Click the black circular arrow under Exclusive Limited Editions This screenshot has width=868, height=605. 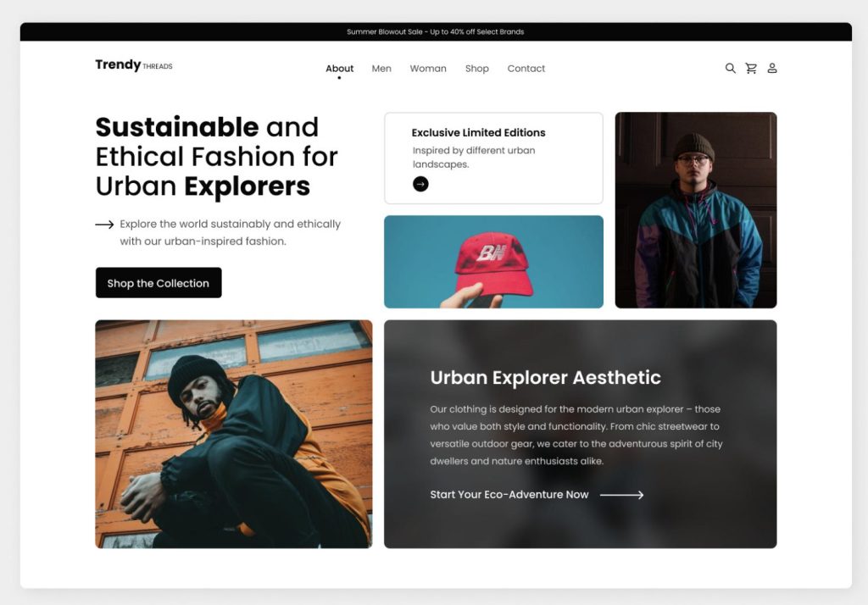click(420, 184)
